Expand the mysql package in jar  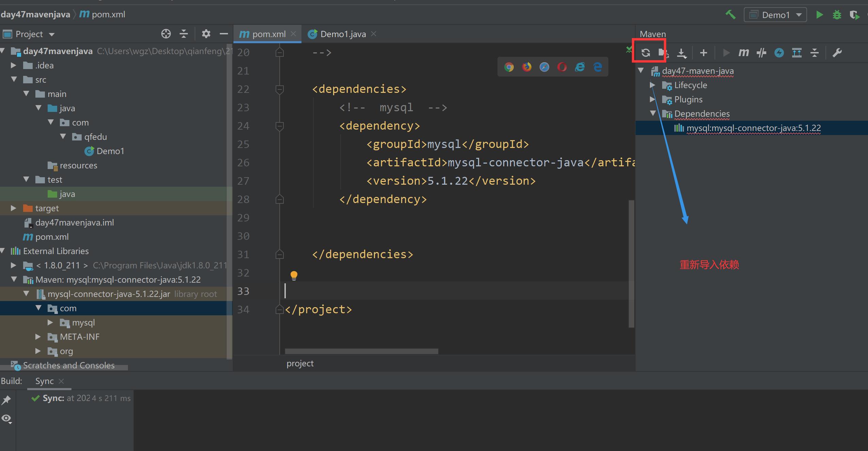click(x=50, y=322)
